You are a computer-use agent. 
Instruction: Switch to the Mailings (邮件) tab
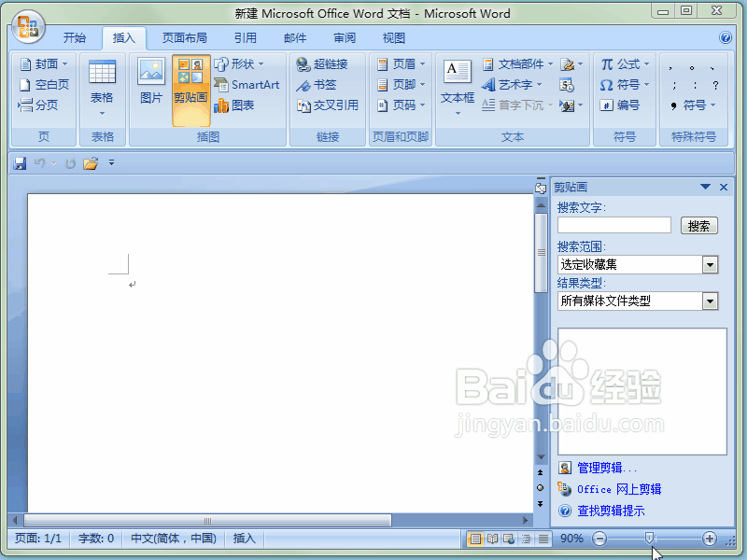click(295, 38)
